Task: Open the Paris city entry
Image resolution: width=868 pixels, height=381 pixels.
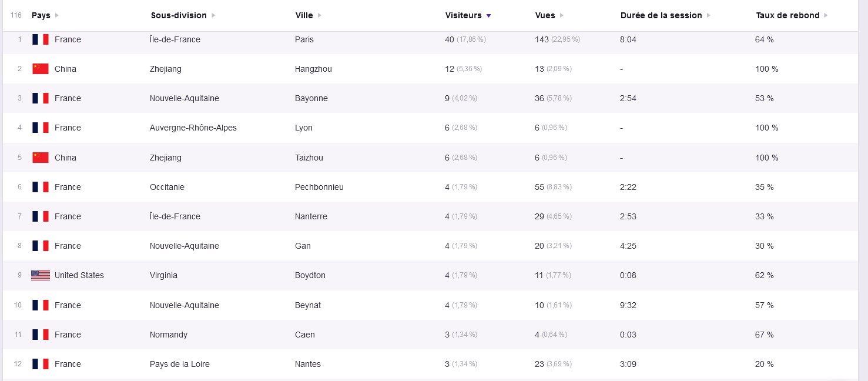Action: tap(304, 39)
